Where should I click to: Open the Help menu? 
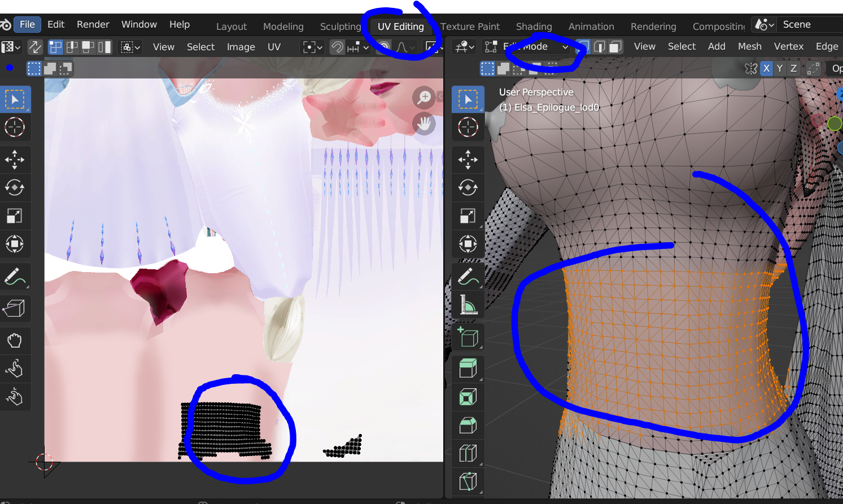pos(180,24)
